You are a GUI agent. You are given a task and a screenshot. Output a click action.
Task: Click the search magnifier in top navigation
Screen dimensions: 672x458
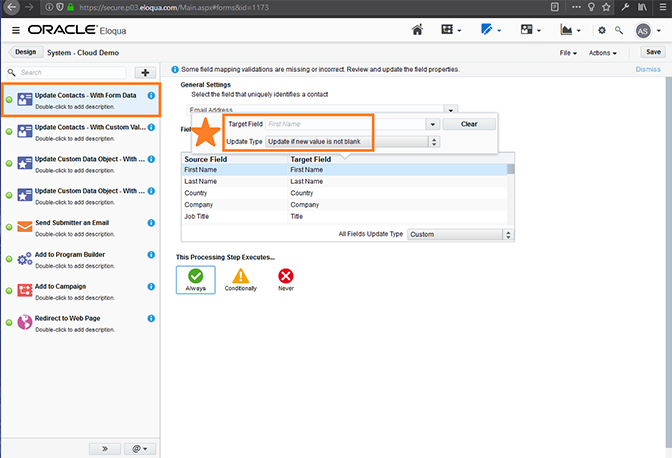pyautogui.click(x=619, y=30)
